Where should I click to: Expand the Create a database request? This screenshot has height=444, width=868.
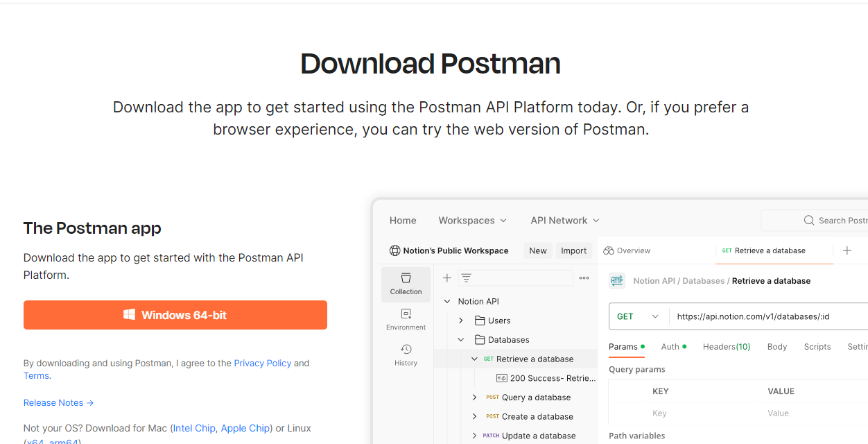475,416
